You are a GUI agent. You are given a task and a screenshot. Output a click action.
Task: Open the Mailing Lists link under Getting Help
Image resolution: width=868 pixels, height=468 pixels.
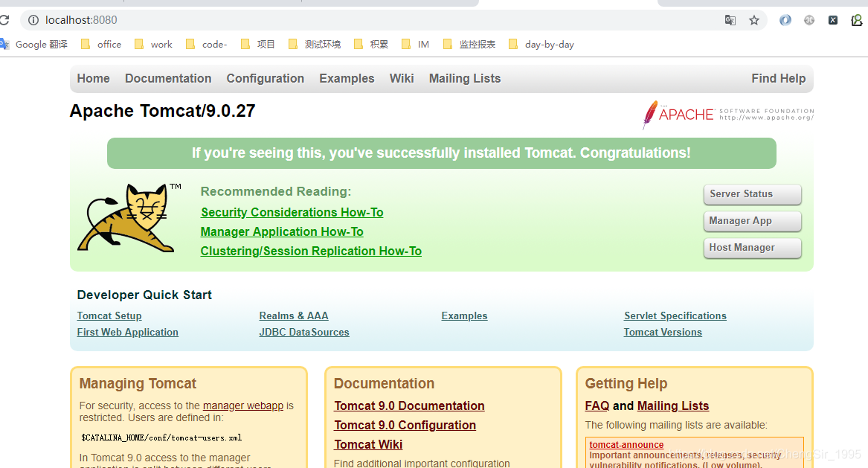click(672, 406)
